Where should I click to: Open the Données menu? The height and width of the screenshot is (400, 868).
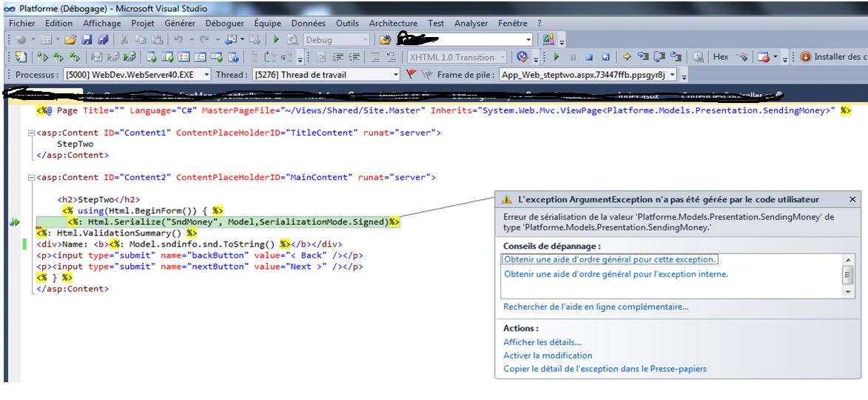tap(309, 23)
